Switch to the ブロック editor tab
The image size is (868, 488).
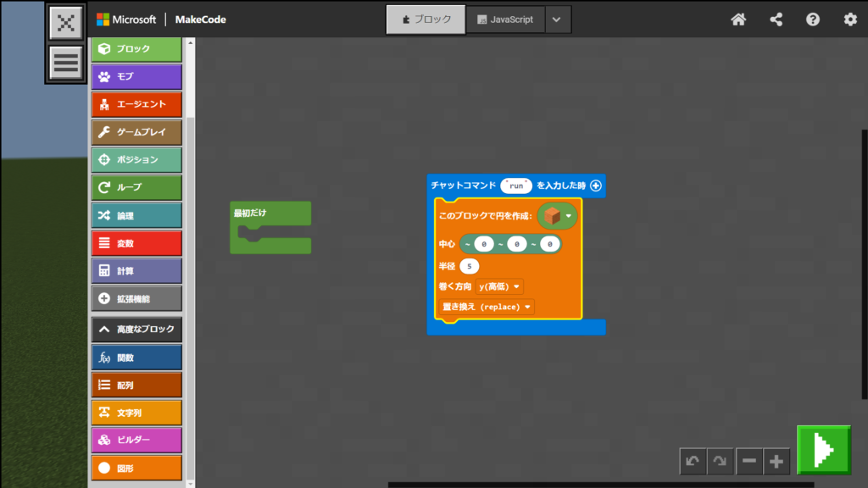426,19
